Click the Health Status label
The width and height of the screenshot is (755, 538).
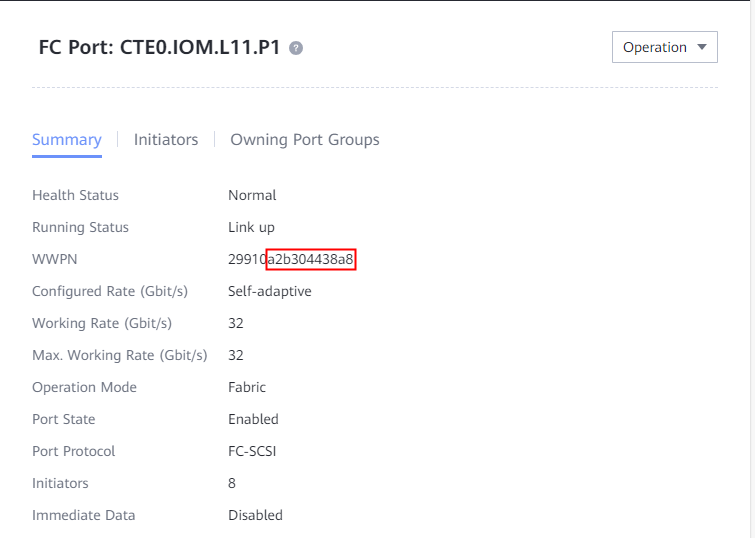click(75, 195)
